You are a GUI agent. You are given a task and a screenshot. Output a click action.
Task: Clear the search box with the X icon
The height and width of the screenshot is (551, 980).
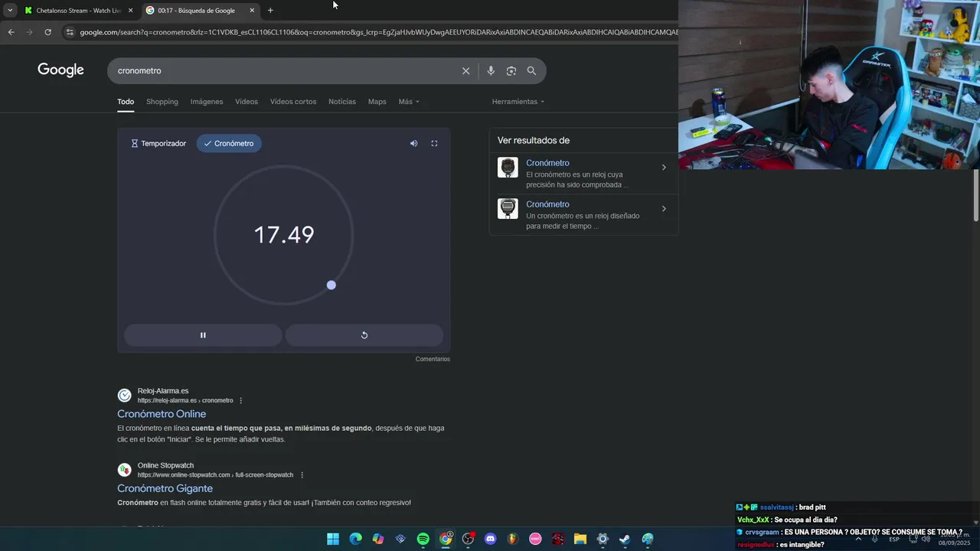pyautogui.click(x=465, y=70)
